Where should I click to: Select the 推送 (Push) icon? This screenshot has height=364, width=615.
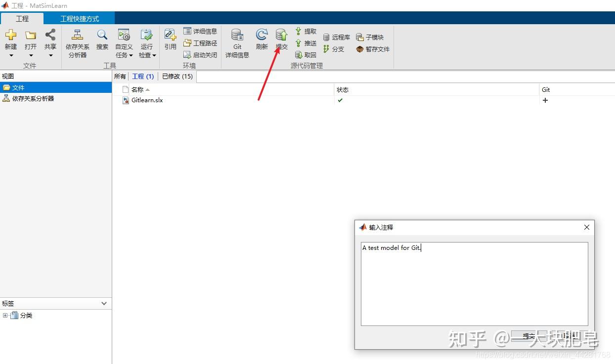click(x=307, y=43)
